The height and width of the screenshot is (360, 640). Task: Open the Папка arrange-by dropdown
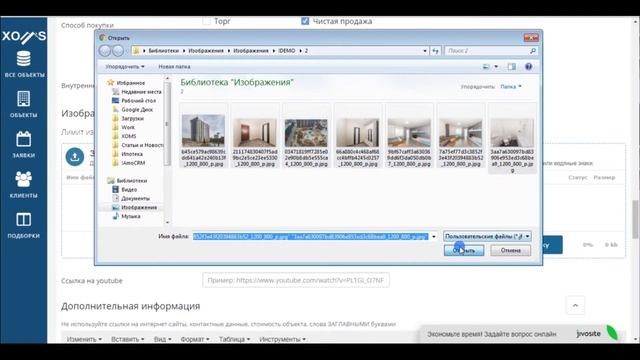[x=511, y=87]
